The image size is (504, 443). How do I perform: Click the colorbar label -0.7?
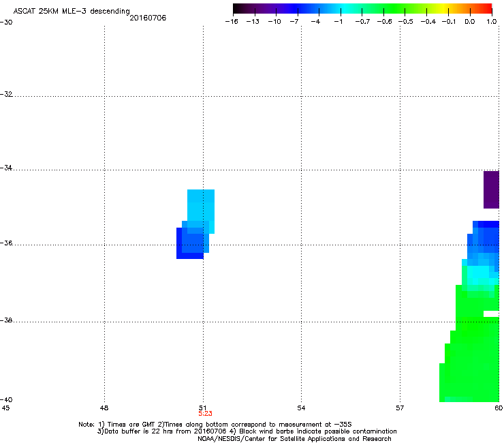click(x=362, y=22)
